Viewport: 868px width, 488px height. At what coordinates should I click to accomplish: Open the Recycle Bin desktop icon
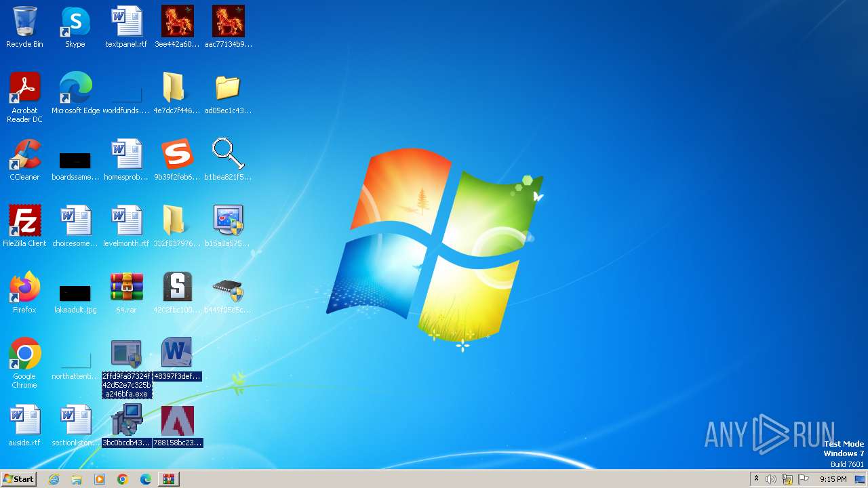[24, 27]
